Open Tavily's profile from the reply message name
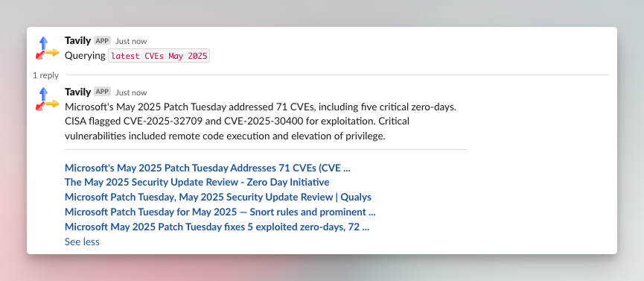Screen dimensions: 644x281 coord(77,92)
